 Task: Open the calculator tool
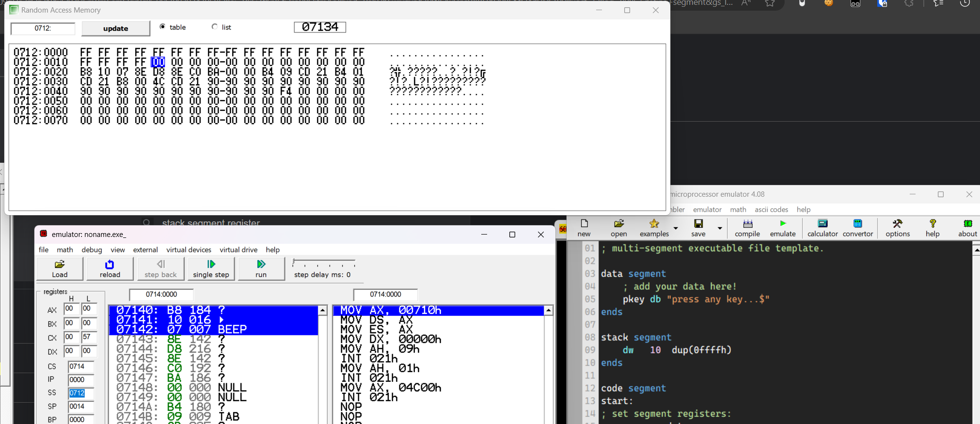tap(822, 228)
